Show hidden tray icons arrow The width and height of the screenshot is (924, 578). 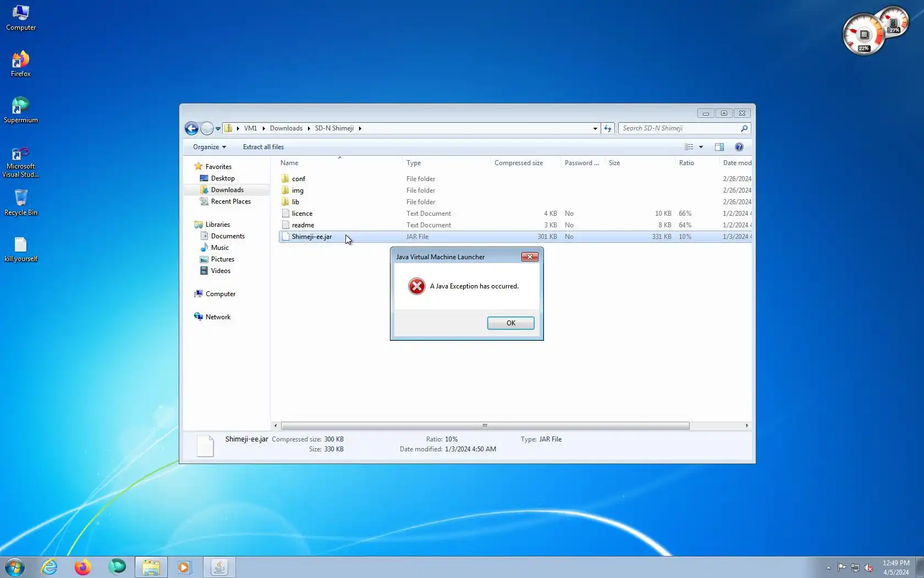828,568
